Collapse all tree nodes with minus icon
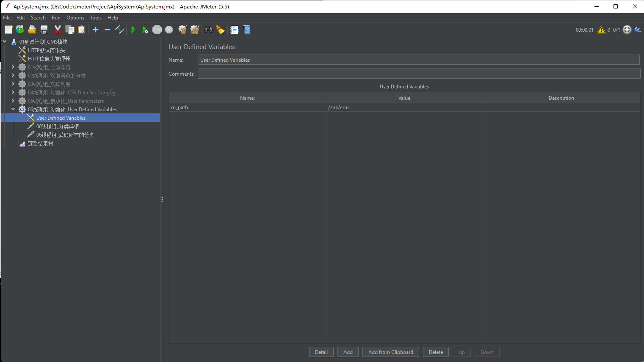The image size is (644, 362). [108, 30]
